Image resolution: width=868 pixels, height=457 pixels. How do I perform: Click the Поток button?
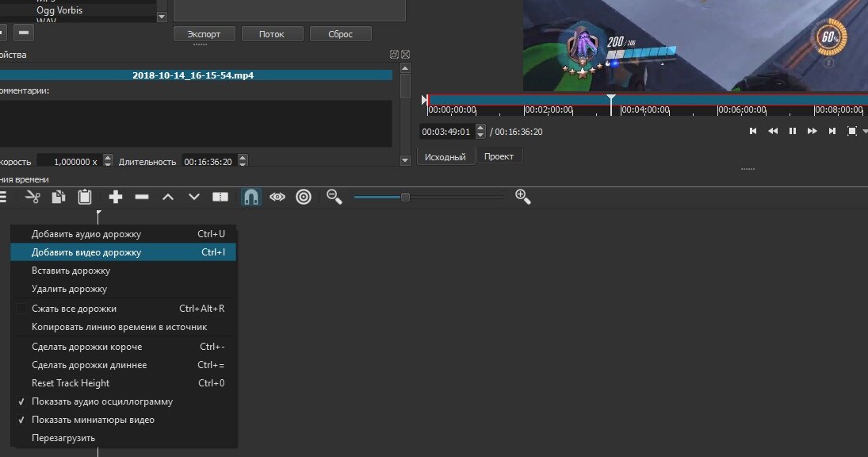pyautogui.click(x=272, y=34)
